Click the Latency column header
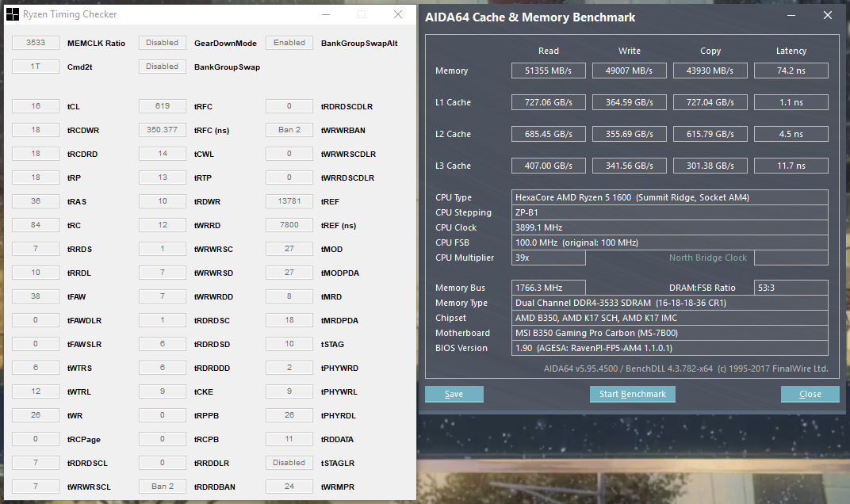Screen dimensions: 850x504 pos(791,51)
